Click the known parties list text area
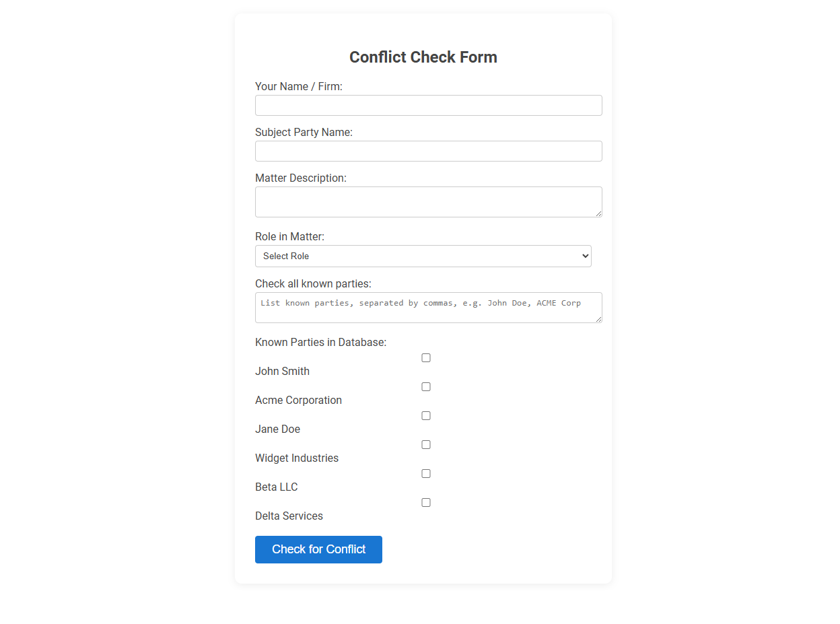 (428, 308)
